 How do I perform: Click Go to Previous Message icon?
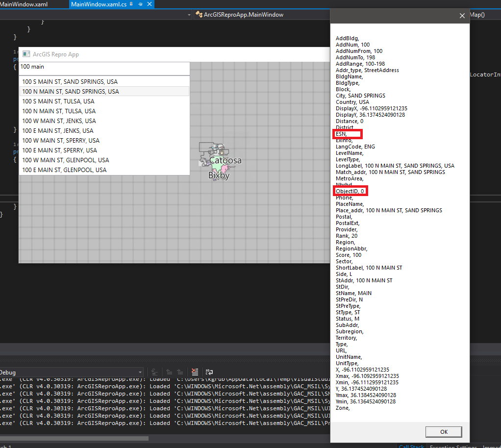pyautogui.click(x=169, y=372)
